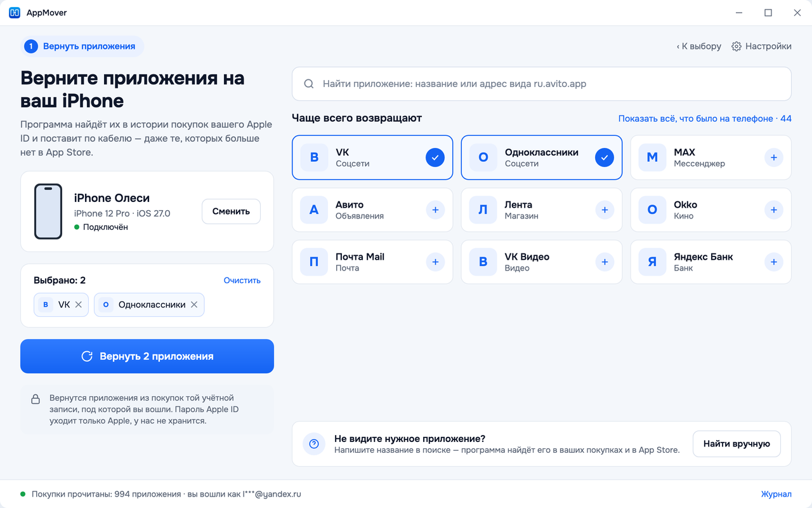
Task: Maximize the AppMover window
Action: pos(768,13)
